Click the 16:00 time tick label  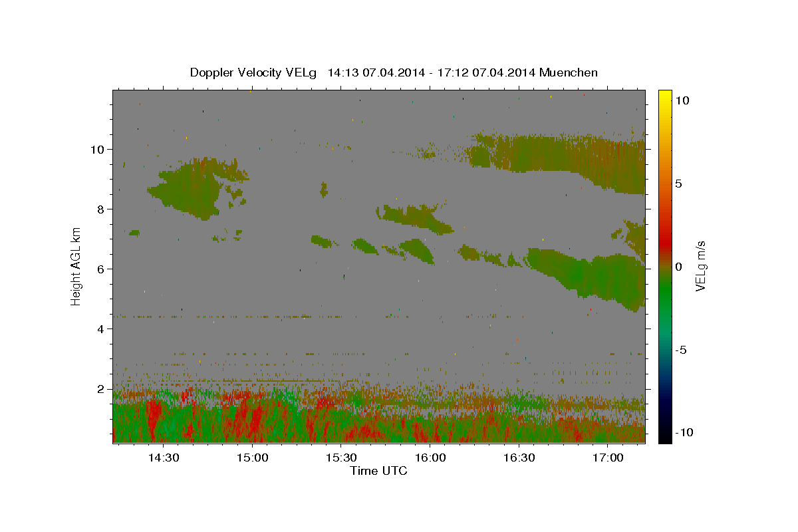430,458
